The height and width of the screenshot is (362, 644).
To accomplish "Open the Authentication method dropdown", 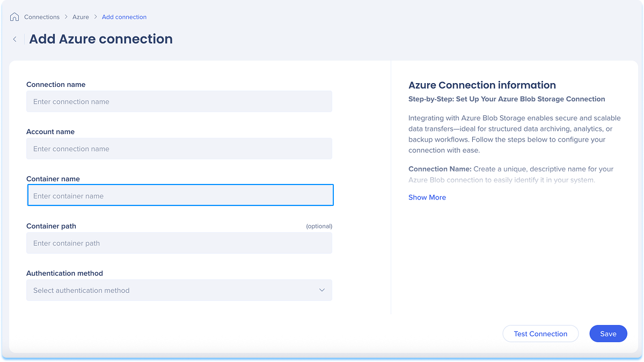I will pyautogui.click(x=179, y=290).
